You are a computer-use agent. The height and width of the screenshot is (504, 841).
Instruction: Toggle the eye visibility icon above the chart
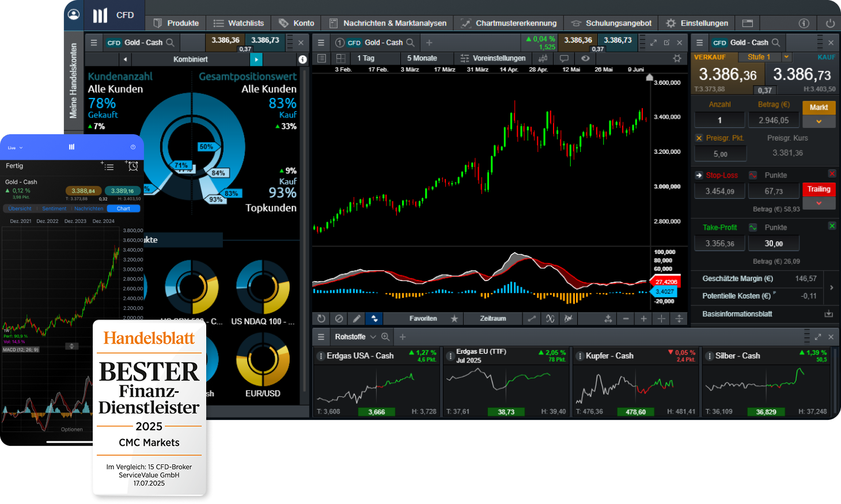[586, 59]
